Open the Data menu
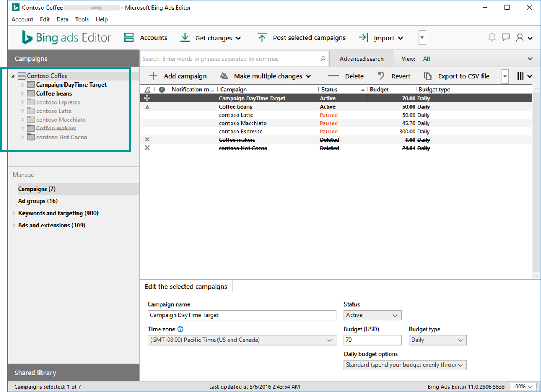The width and height of the screenshot is (541, 392). coord(62,19)
